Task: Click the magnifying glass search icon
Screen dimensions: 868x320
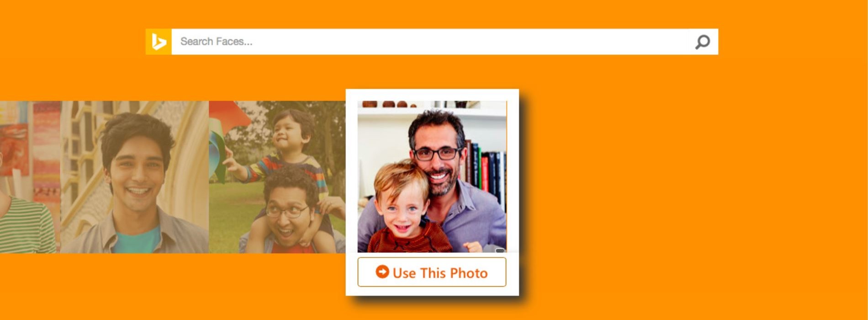Action: coord(702,42)
